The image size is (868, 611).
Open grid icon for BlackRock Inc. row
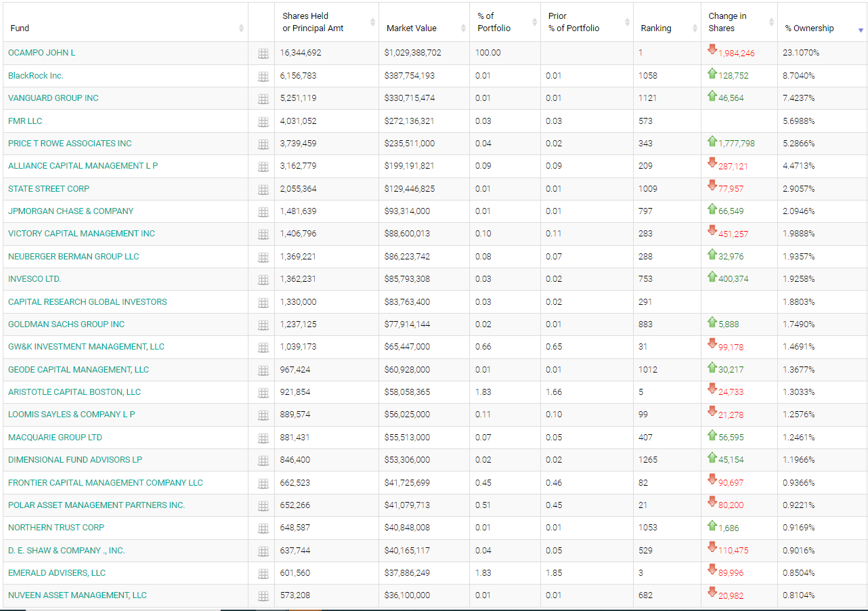pos(263,77)
